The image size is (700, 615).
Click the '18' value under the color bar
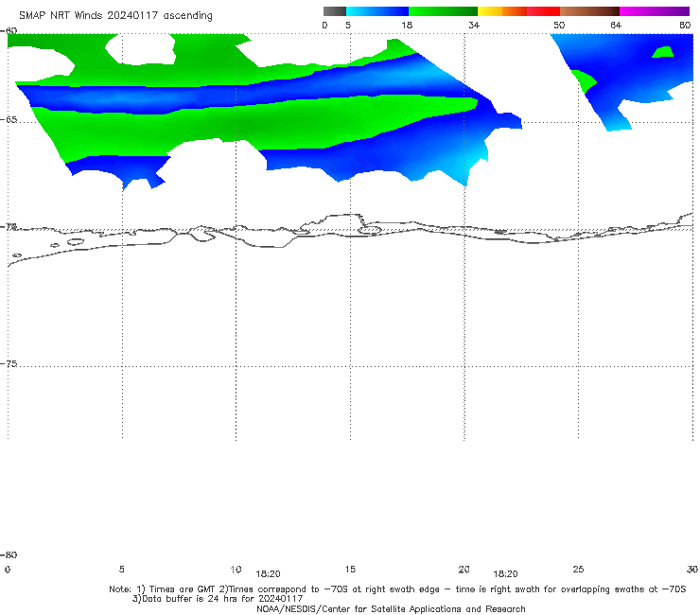(407, 26)
